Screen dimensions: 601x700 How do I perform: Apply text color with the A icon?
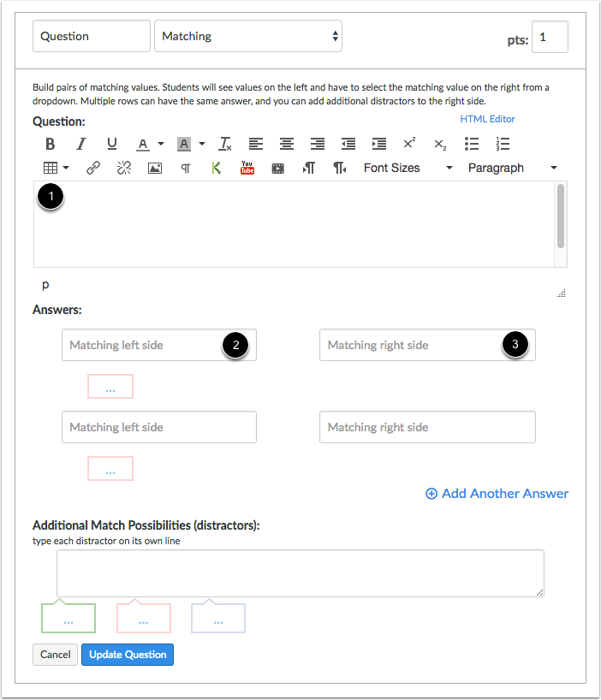point(142,144)
